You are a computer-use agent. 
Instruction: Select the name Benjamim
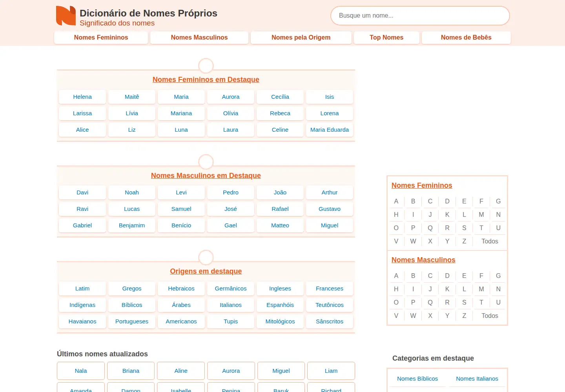132,225
